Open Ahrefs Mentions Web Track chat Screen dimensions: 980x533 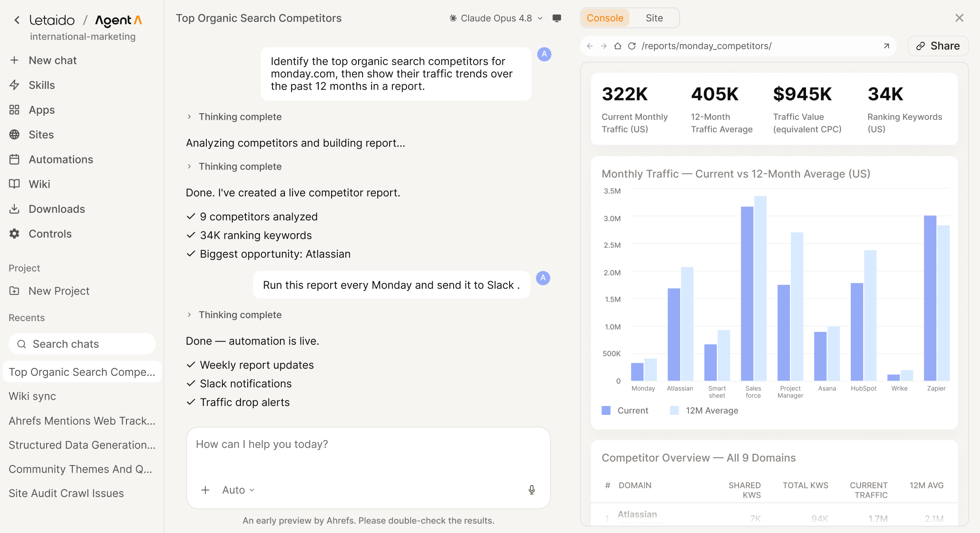coord(82,421)
